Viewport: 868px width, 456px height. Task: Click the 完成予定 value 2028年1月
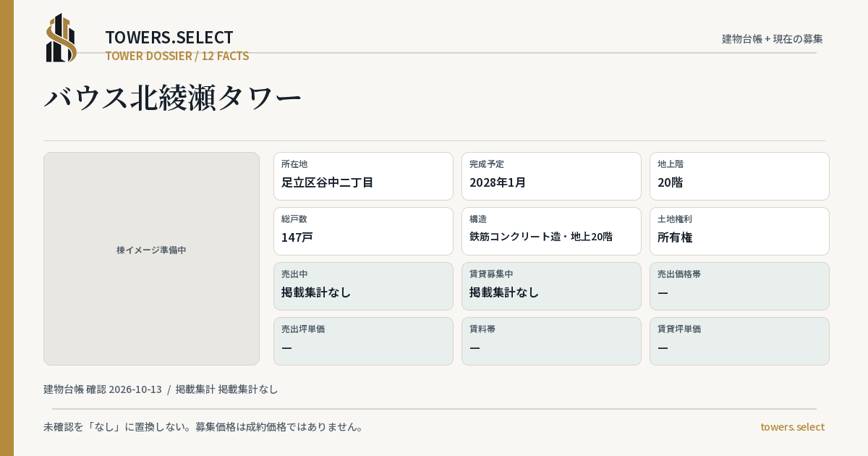coord(498,182)
